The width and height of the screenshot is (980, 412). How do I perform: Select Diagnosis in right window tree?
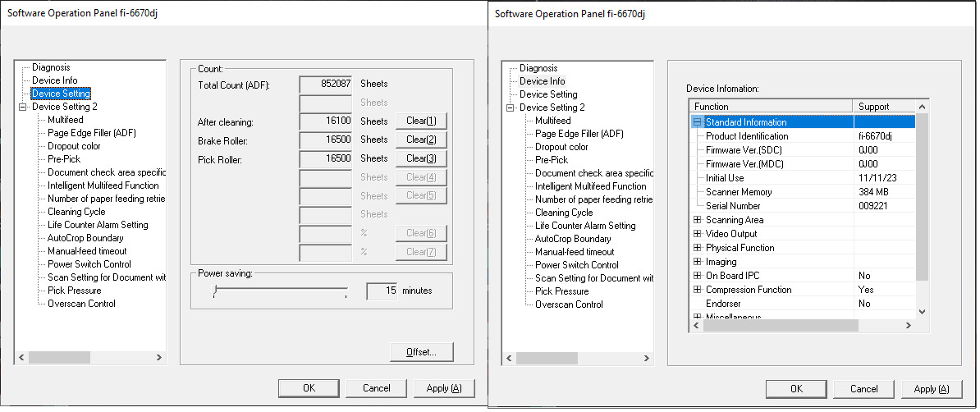pos(538,68)
